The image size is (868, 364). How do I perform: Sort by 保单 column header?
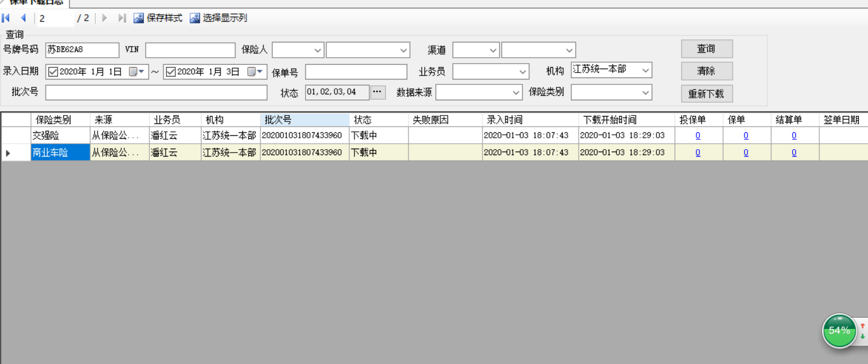[x=747, y=120]
